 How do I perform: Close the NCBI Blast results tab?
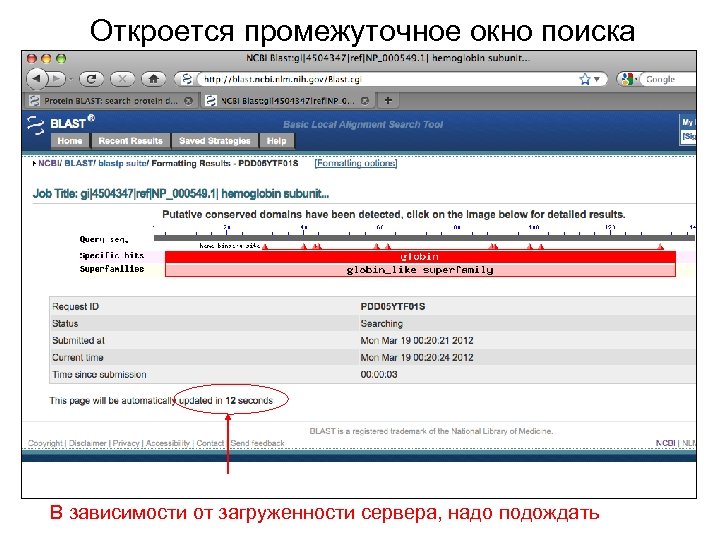pos(365,101)
